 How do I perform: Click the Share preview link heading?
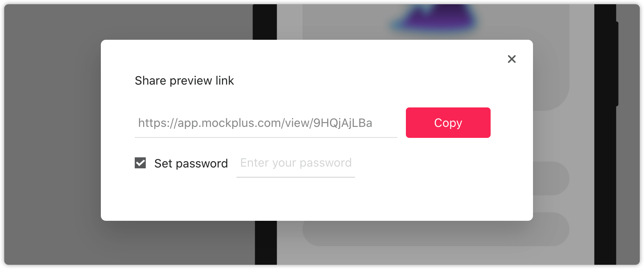click(x=184, y=81)
